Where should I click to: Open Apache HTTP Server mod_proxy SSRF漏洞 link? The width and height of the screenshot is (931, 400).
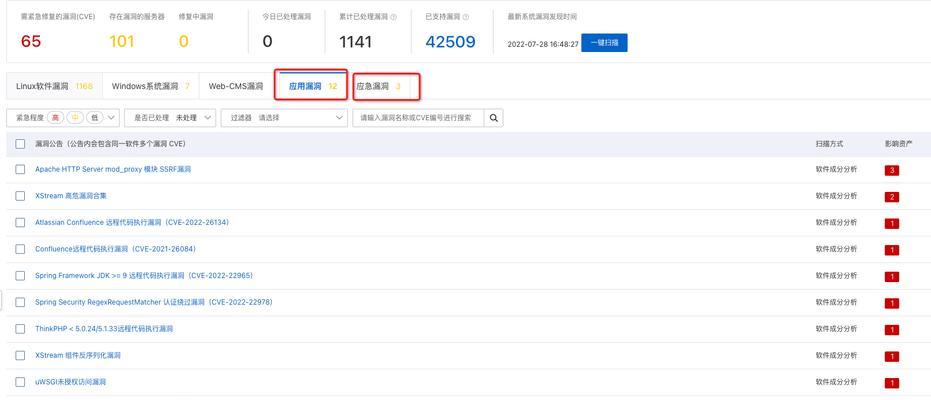pyautogui.click(x=113, y=169)
